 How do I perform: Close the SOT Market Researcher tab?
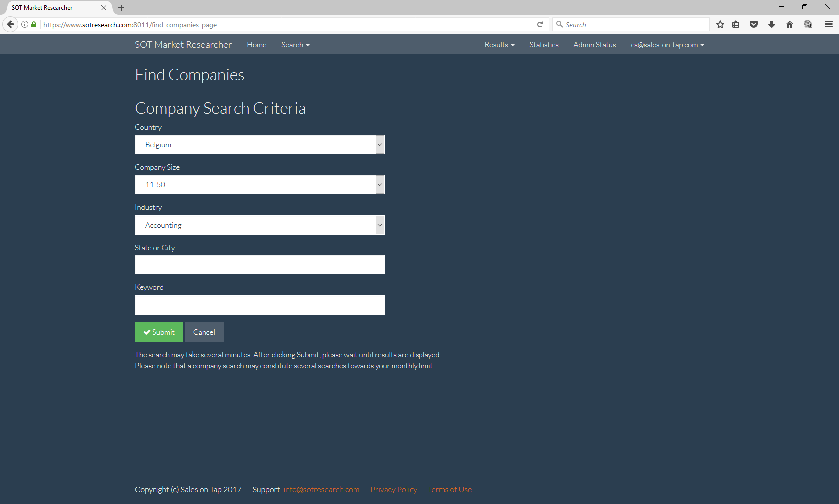(104, 8)
